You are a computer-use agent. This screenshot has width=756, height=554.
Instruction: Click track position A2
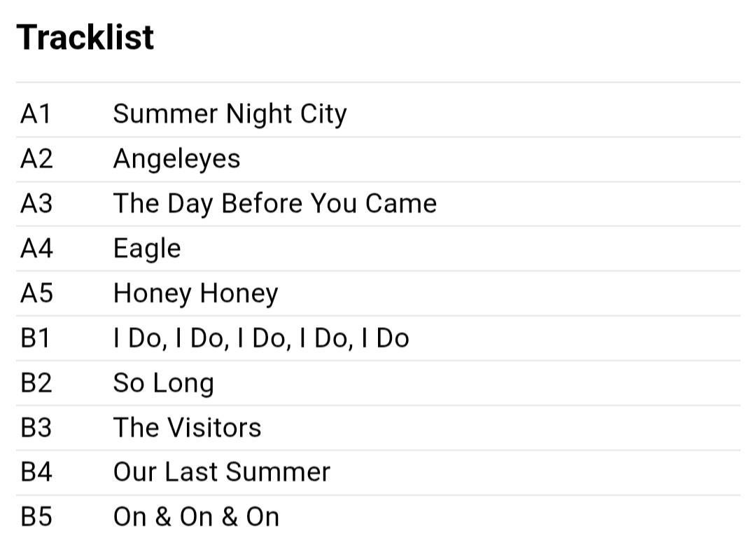[36, 159]
